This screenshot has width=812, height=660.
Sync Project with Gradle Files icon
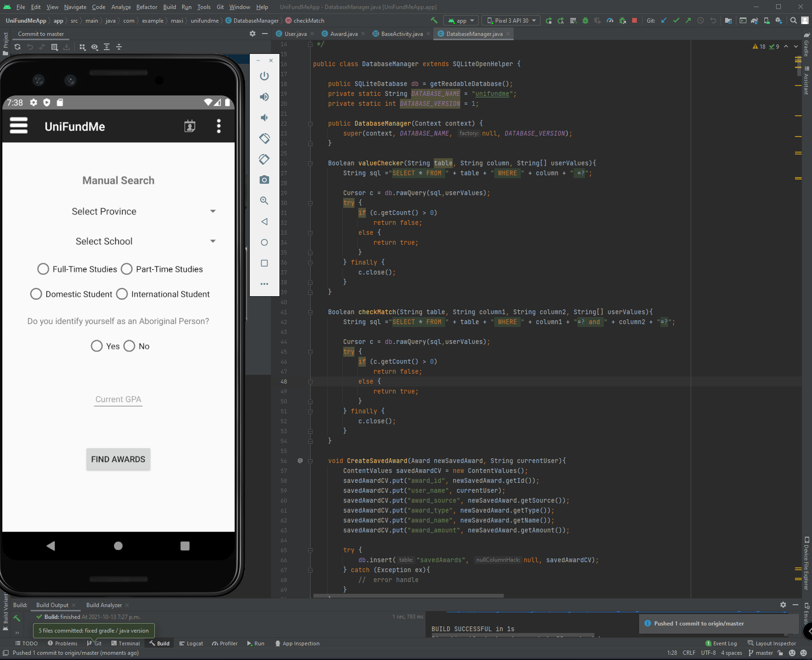click(754, 20)
